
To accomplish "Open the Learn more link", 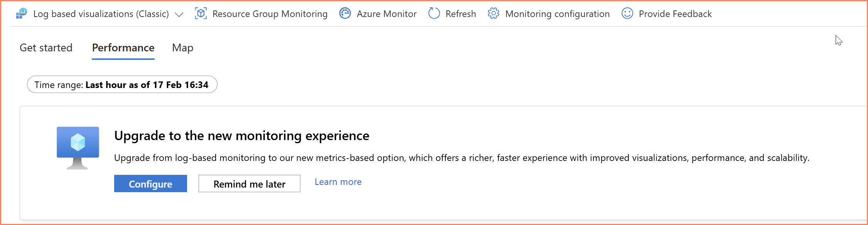I will (x=338, y=181).
